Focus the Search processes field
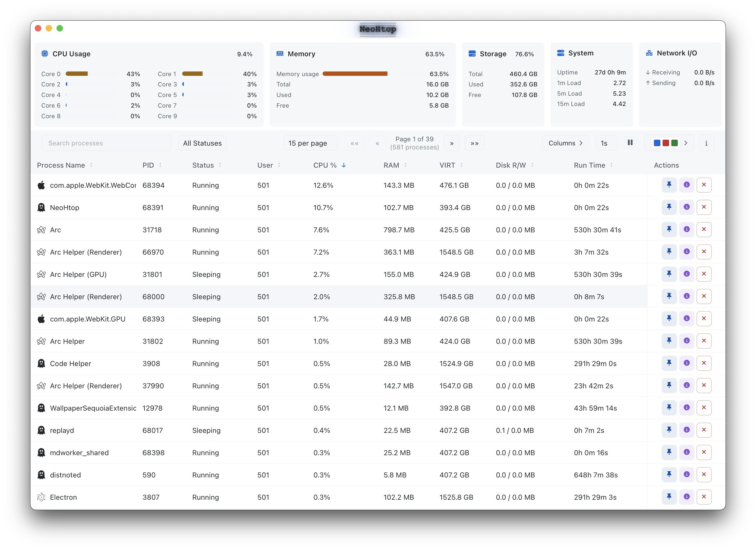The image size is (756, 550). pos(106,143)
